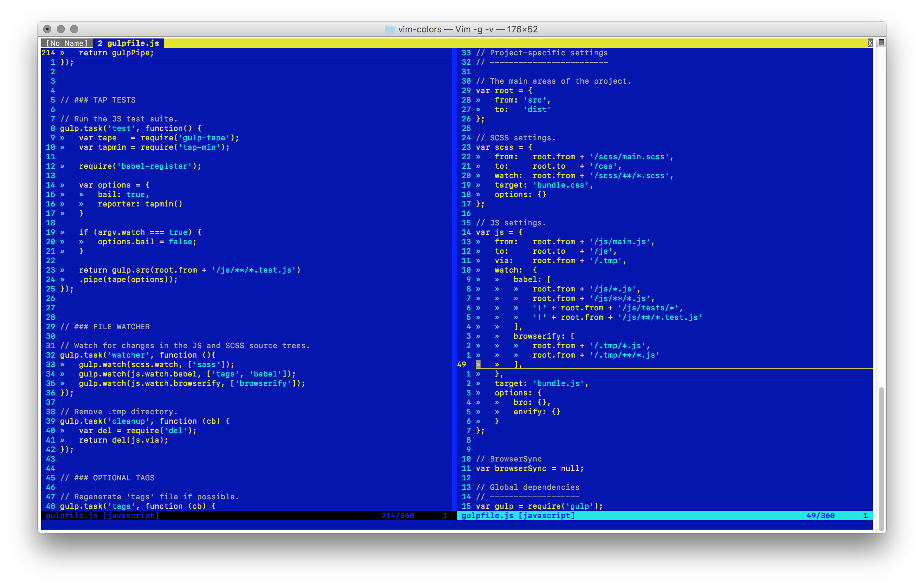Screen dimensions: 924x587
Task: Close the gulpfile.js tab with the X
Action: click(x=870, y=44)
